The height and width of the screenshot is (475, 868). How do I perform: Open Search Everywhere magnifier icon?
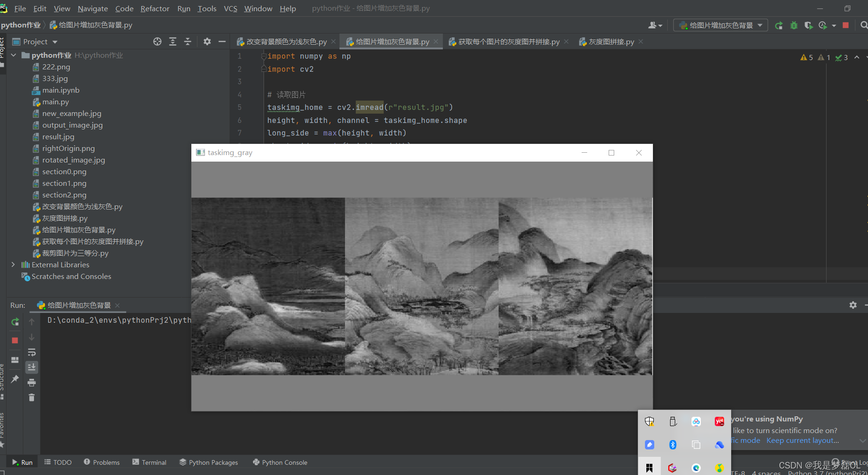click(x=864, y=25)
